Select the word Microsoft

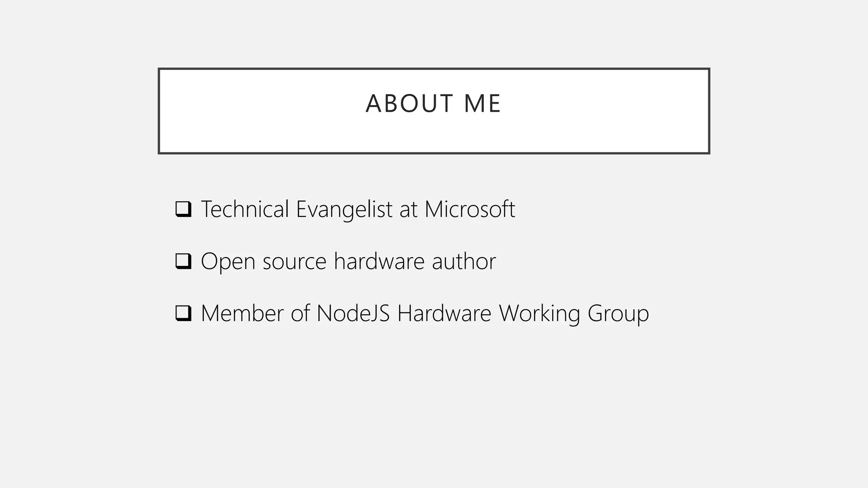pos(470,209)
